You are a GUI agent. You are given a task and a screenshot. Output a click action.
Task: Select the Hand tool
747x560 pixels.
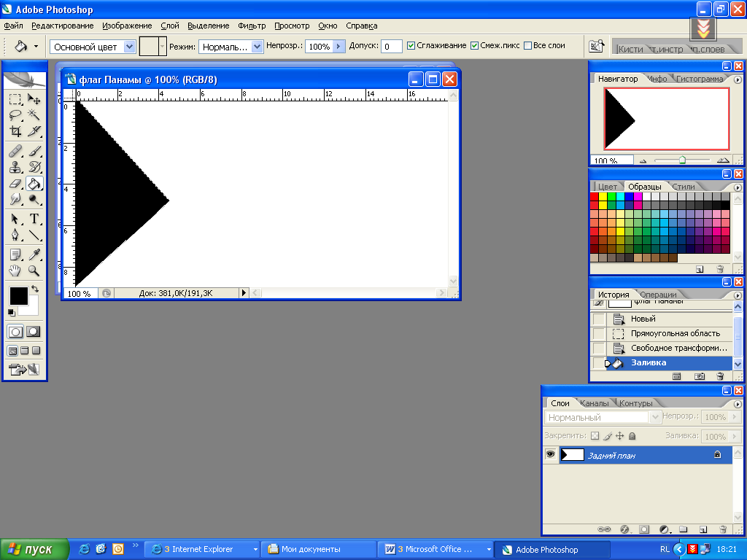coord(15,271)
